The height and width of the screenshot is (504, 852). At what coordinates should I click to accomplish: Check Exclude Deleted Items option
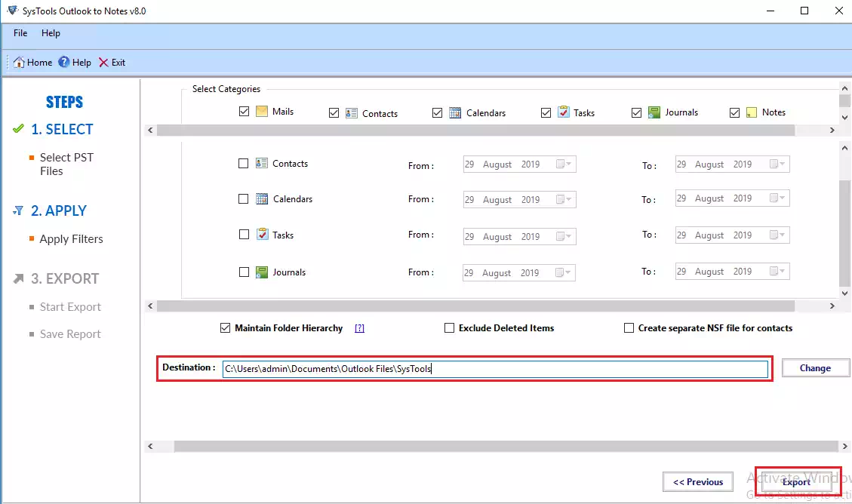coord(449,327)
